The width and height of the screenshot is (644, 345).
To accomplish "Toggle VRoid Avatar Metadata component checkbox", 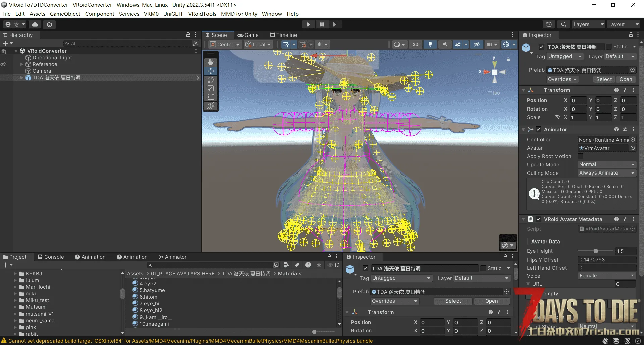I will coord(539,219).
